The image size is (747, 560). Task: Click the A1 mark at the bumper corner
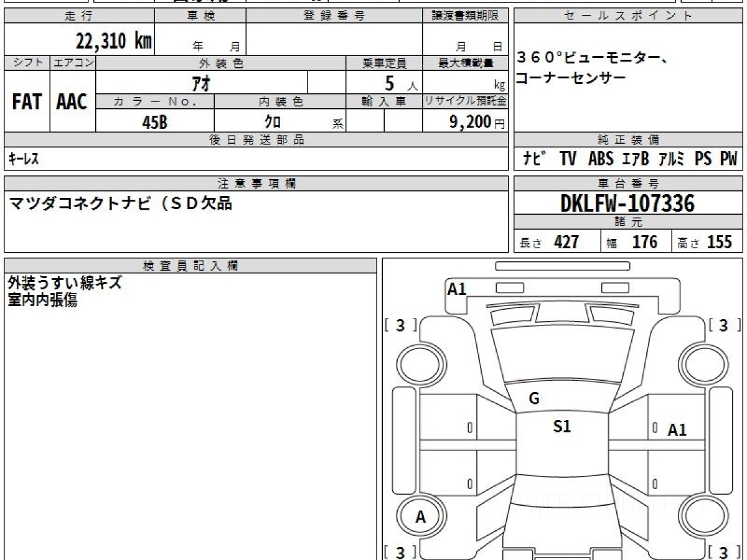(x=457, y=289)
